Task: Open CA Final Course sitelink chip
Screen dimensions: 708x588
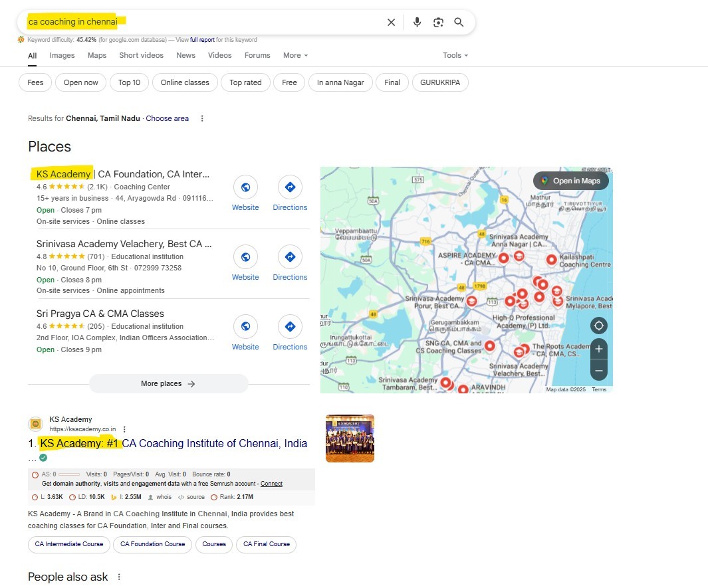Action: tap(267, 544)
